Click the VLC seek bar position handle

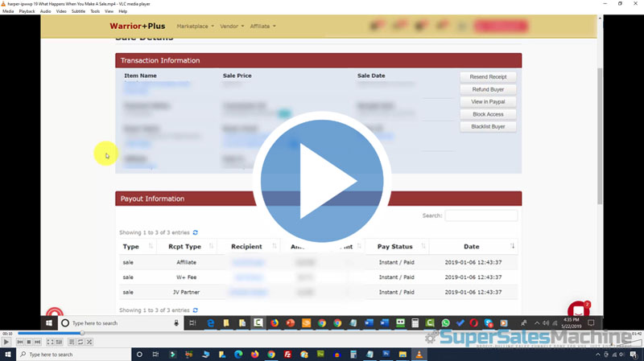click(81, 333)
